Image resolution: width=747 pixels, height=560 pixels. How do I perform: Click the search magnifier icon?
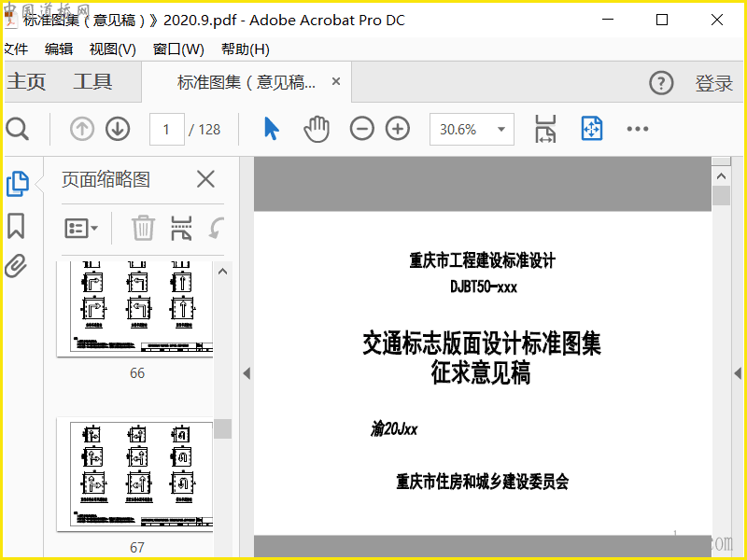tap(17, 129)
